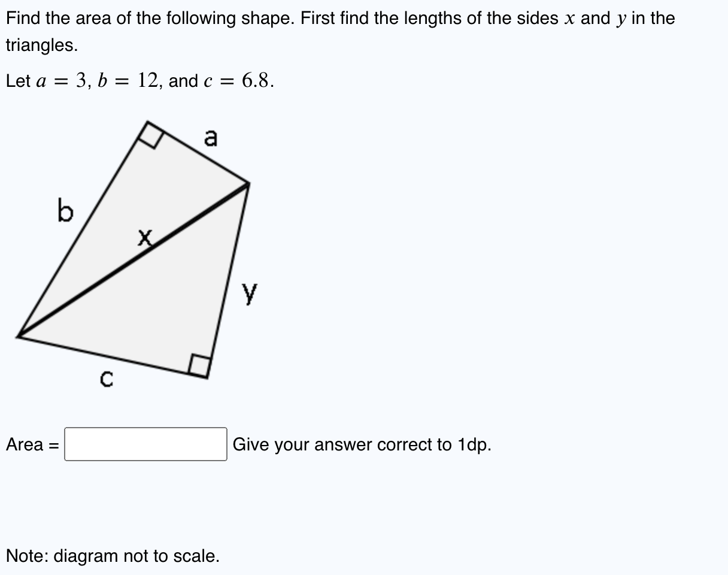Image resolution: width=728 pixels, height=575 pixels.
Task: Click the leftmost vertex of the shape
Action: point(20,335)
